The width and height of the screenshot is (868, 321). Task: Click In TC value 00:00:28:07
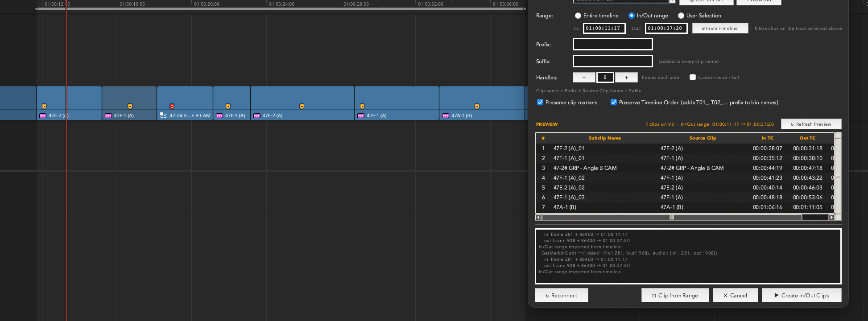click(767, 148)
